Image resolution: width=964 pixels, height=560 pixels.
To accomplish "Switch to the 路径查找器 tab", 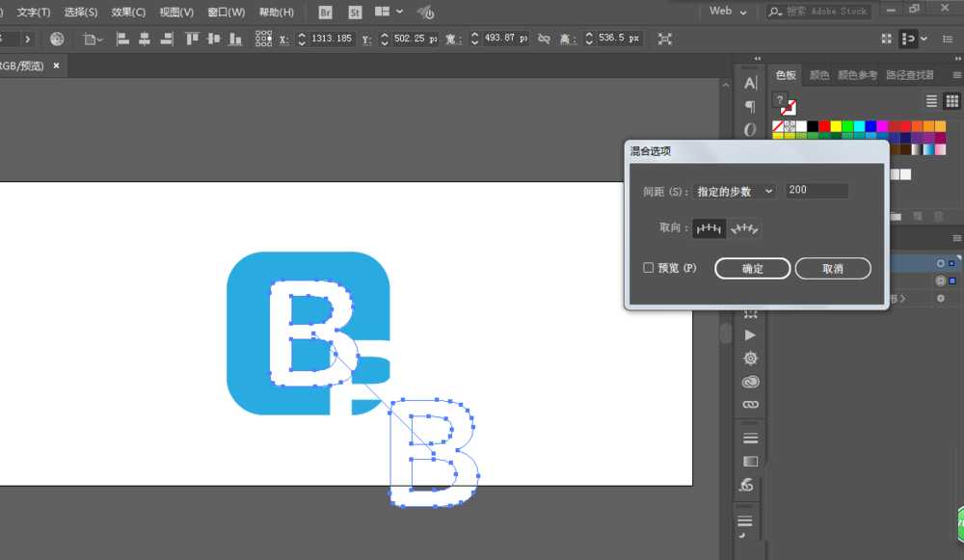I will click(909, 75).
